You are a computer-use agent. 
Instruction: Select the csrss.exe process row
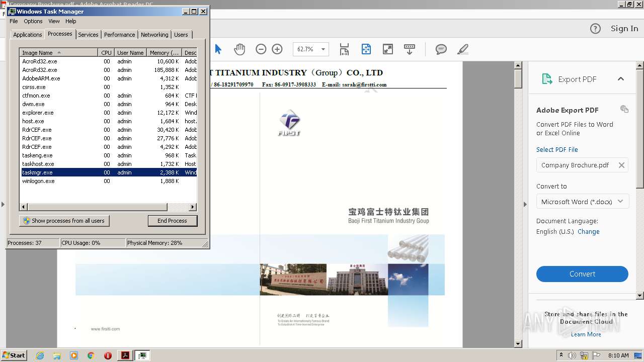tap(108, 87)
